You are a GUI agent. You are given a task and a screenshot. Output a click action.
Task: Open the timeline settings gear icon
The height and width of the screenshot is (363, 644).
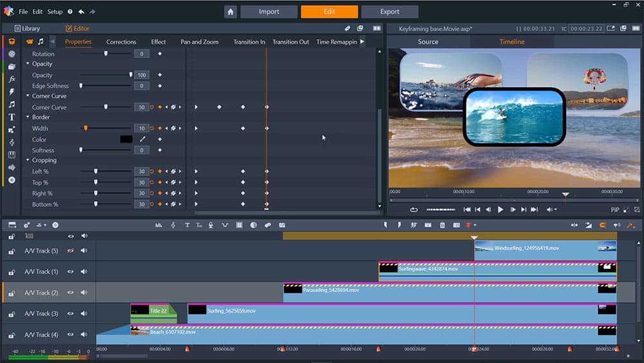click(x=26, y=225)
